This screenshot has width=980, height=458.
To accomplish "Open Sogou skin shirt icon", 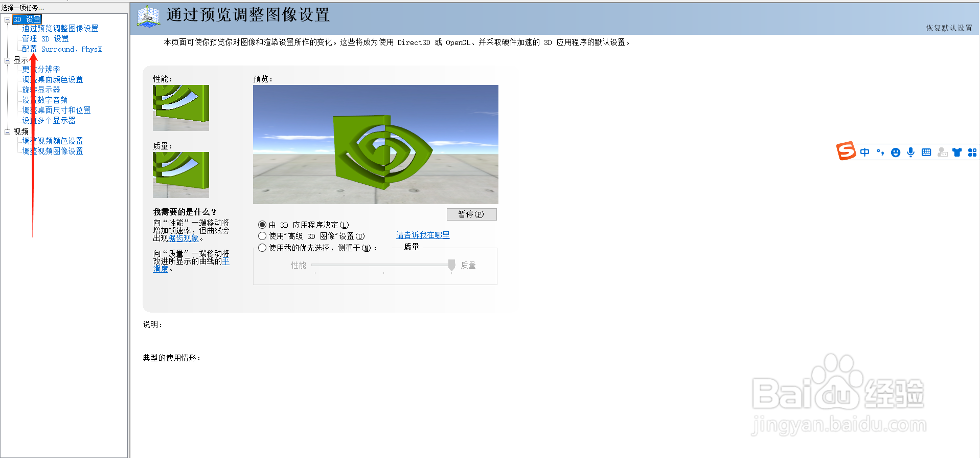I will [957, 152].
